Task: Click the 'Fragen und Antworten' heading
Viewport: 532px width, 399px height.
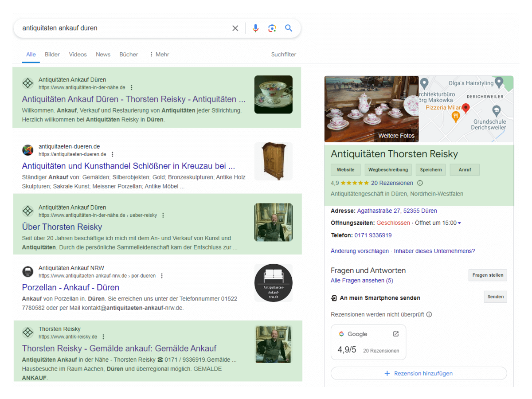Action: coord(368,270)
